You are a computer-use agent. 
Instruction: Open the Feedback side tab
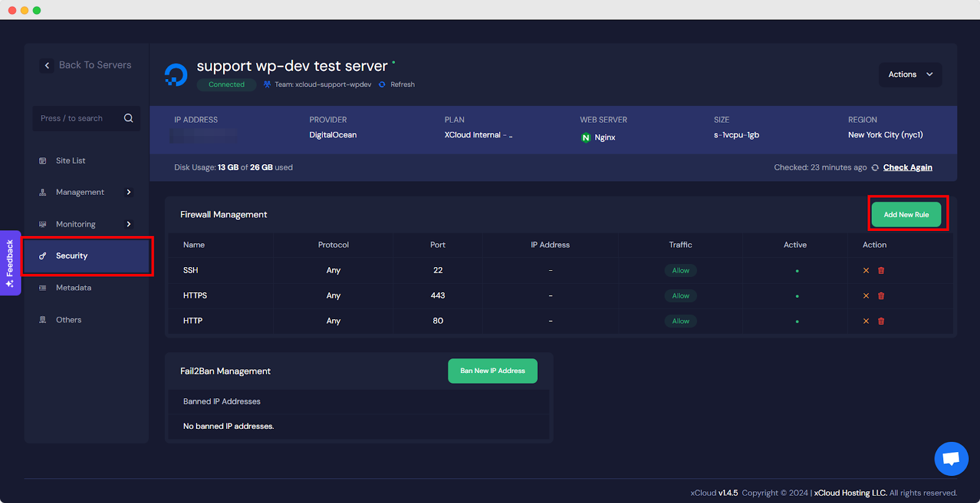point(10,263)
